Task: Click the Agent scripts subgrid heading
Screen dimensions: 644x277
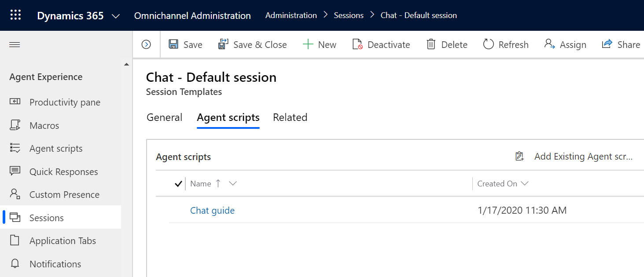Action: coord(183,157)
